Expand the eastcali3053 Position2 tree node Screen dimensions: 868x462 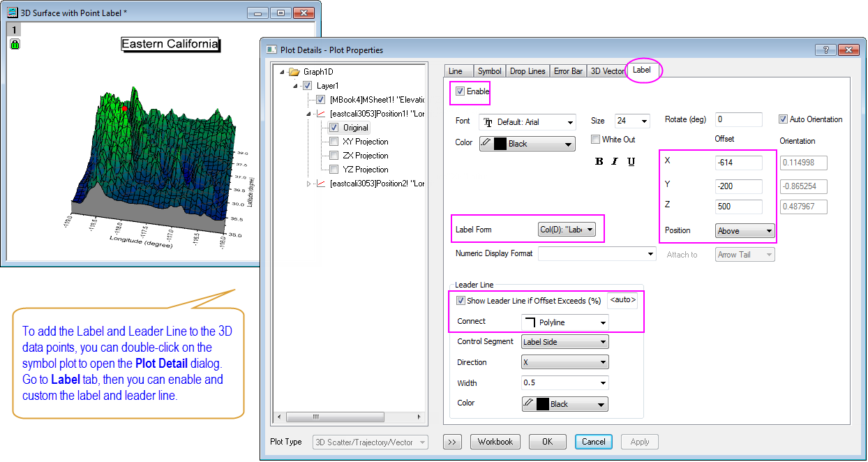[x=309, y=184]
